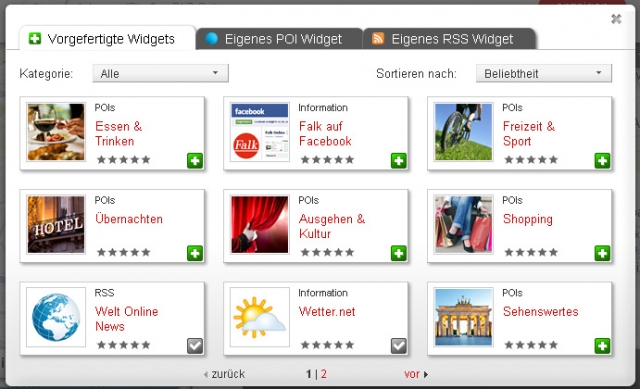Add the Falk auf Facebook widget with plus icon
The width and height of the screenshot is (640, 389).
pos(399,160)
